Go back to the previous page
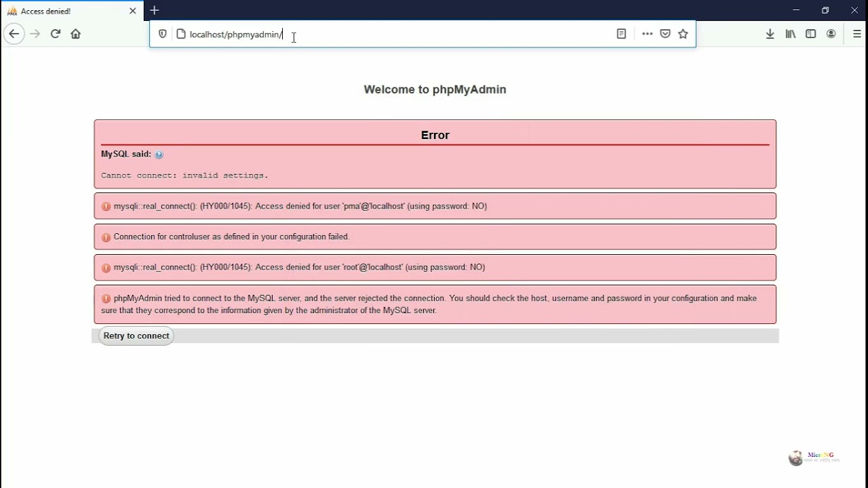The image size is (868, 488). click(x=14, y=34)
